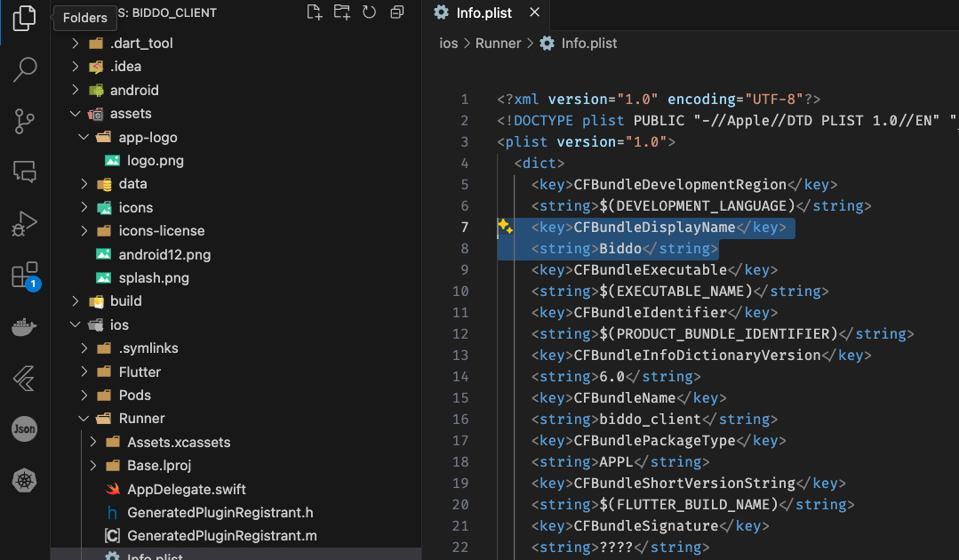Click the Runner breadcrumb segment
The width and height of the screenshot is (959, 560).
498,44
